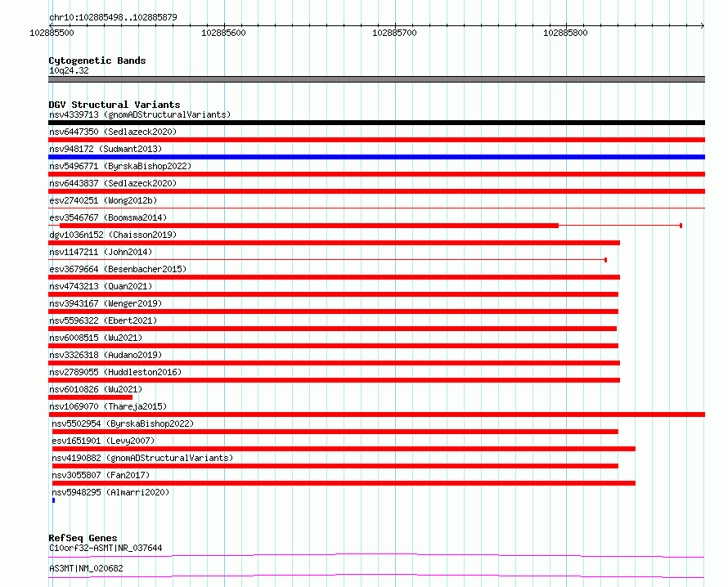Select the black nsv4339713 variant bar
The image size is (728, 587).
[376, 123]
